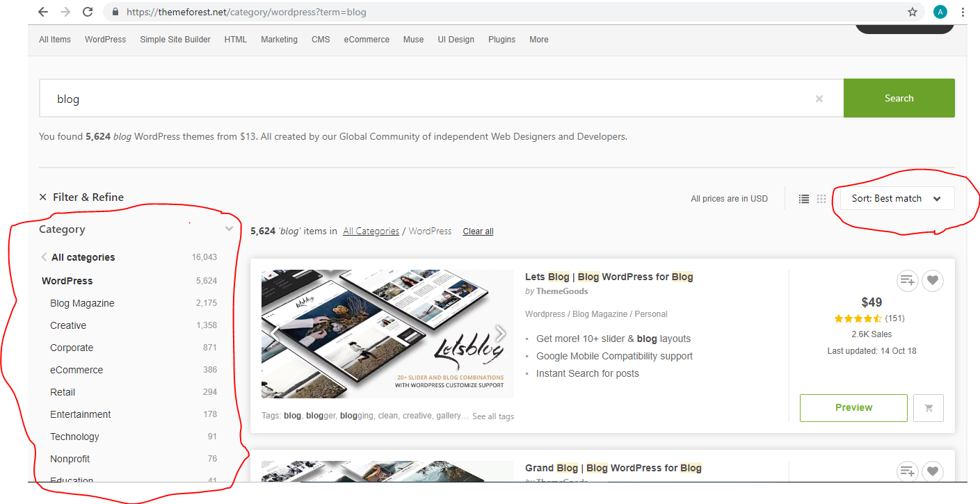The height and width of the screenshot is (504, 980).
Task: Switch to list view layout
Action: tap(804, 199)
